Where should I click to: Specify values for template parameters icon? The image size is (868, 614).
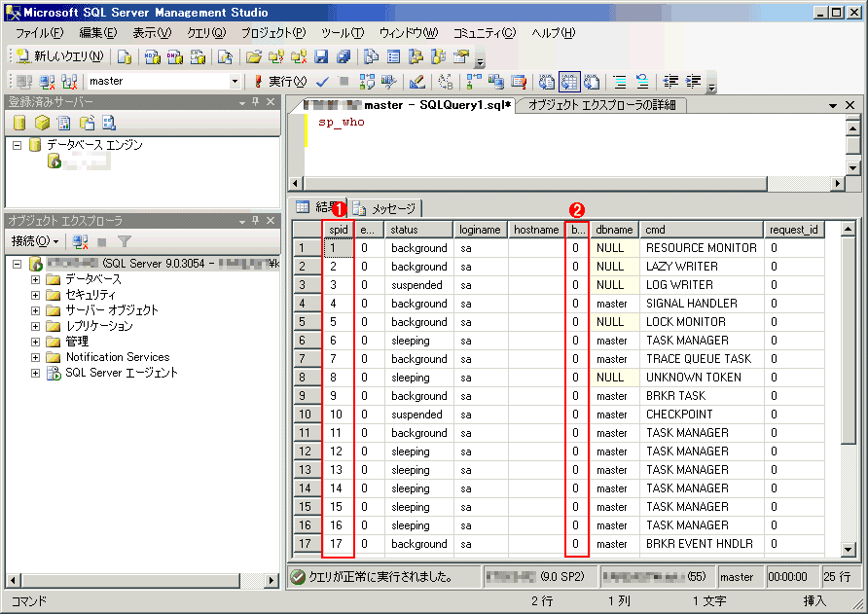(446, 82)
